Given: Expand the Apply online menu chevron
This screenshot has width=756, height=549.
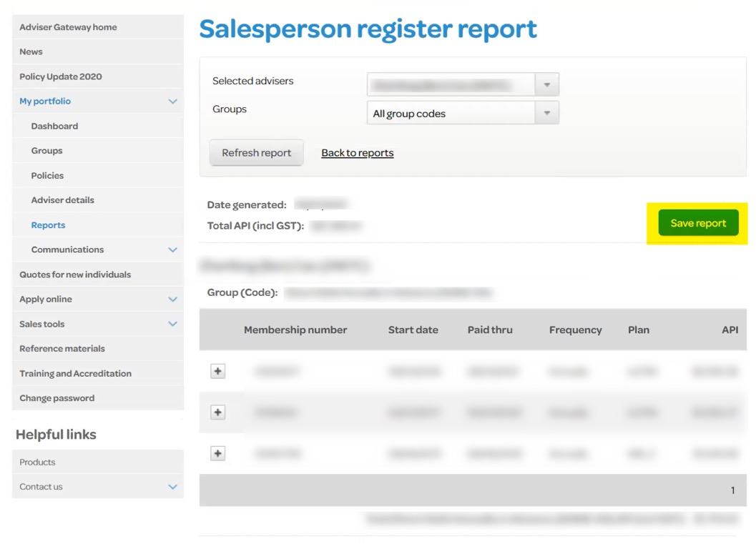Looking at the screenshot, I should (172, 300).
